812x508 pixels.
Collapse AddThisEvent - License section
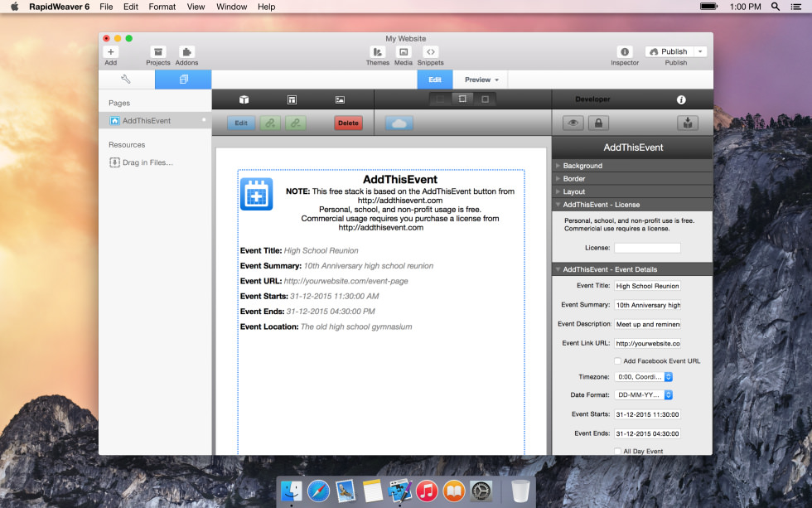click(x=632, y=205)
